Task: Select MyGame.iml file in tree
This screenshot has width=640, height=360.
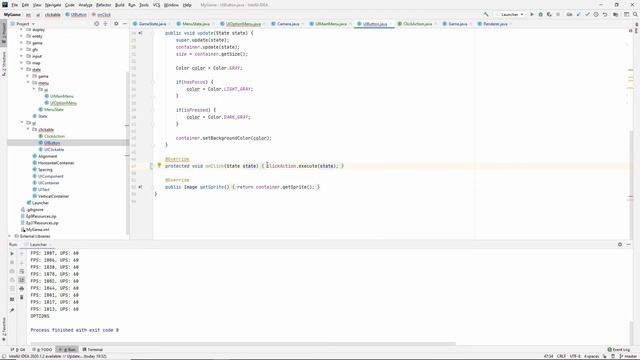Action: [x=38, y=229]
